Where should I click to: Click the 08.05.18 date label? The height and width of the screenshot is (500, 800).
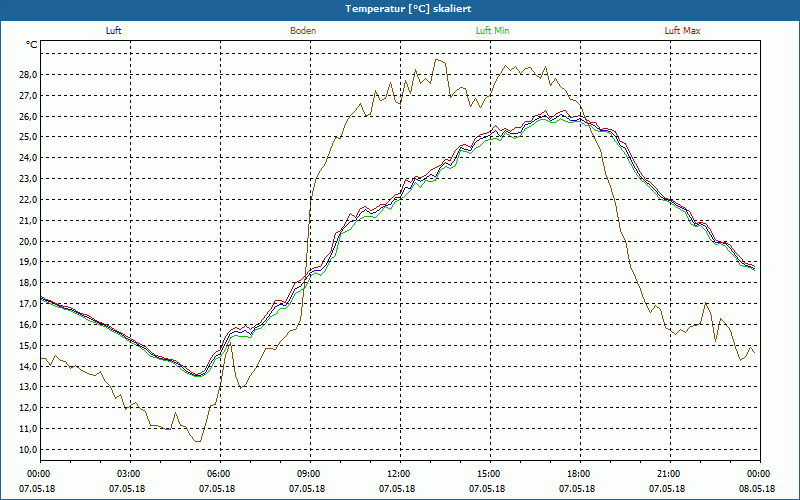[x=757, y=489]
